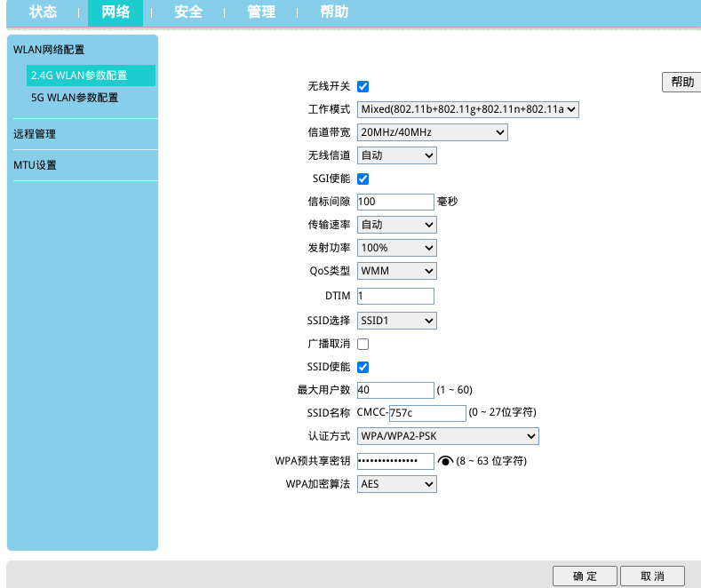Open the 安全 tab
The width and height of the screenshot is (701, 588).
[188, 12]
